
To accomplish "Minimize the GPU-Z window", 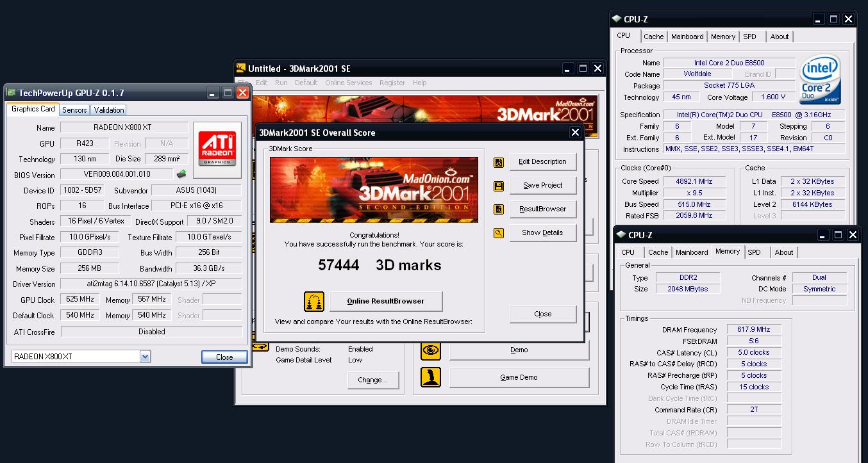I will [x=213, y=93].
